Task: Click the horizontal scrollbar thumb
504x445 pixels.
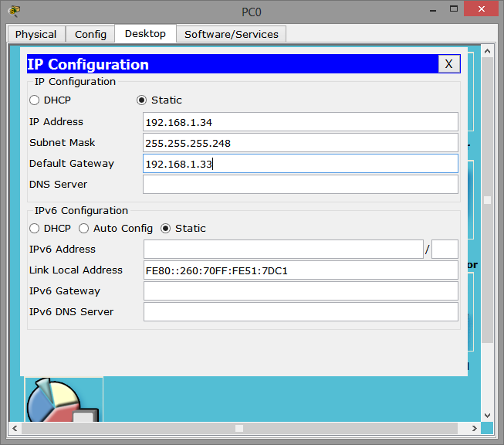Action: (x=239, y=428)
